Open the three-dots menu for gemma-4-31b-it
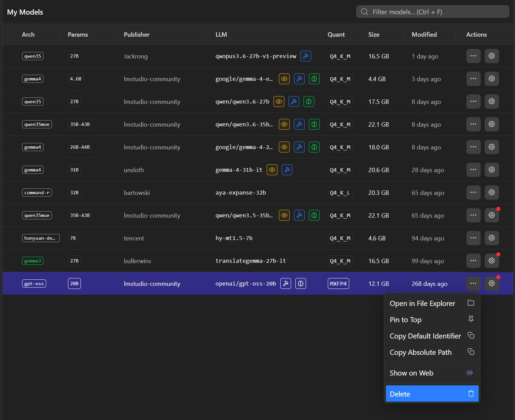 (473, 170)
